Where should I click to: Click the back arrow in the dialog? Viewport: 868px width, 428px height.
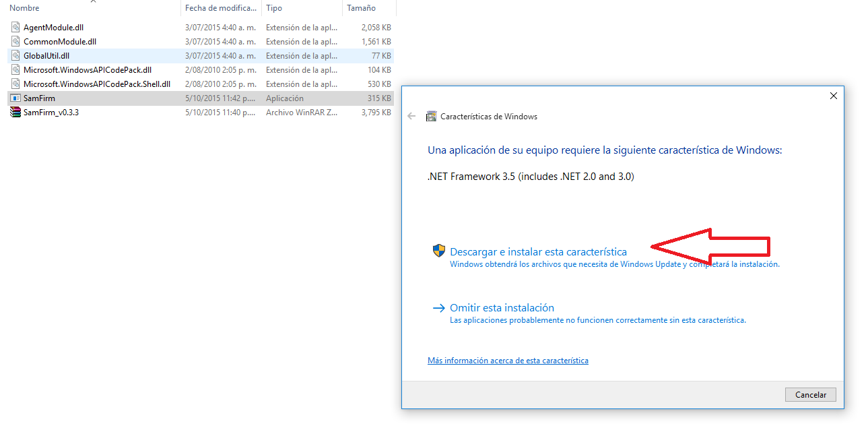click(x=411, y=116)
